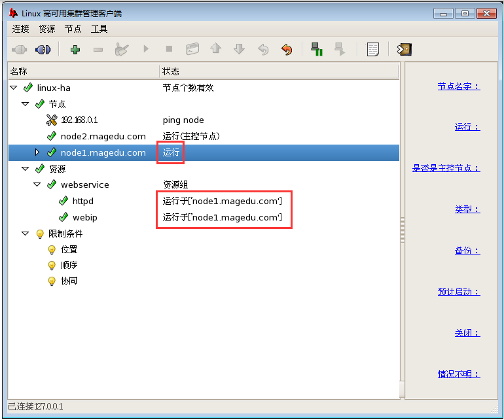Collapse the webservice resource group
This screenshot has width=504, height=420.
click(x=37, y=184)
